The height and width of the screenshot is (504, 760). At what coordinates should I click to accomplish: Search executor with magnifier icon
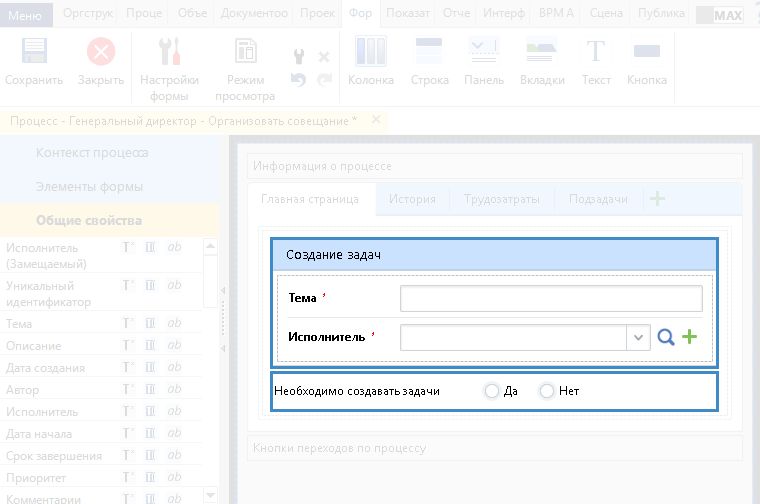(x=666, y=337)
